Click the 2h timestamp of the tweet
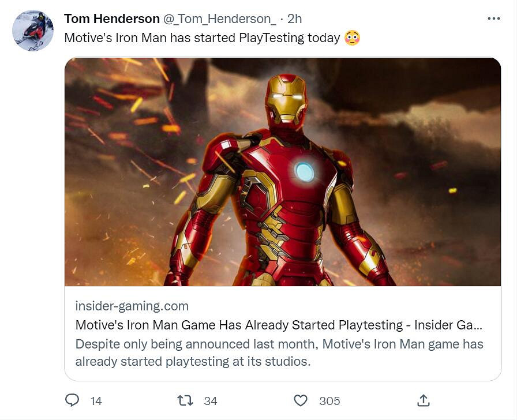The image size is (517, 420). pyautogui.click(x=294, y=18)
